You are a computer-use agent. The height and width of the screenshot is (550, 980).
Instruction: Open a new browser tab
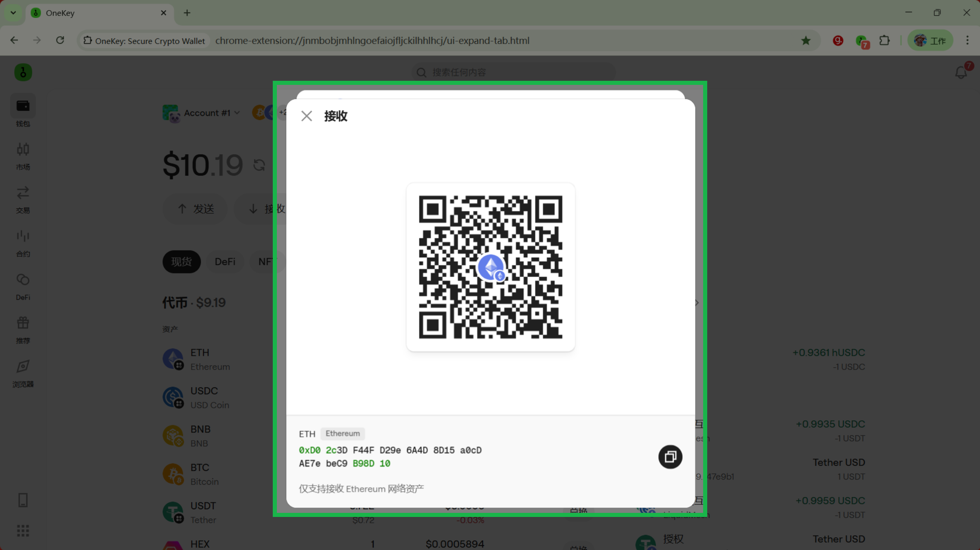(x=187, y=13)
